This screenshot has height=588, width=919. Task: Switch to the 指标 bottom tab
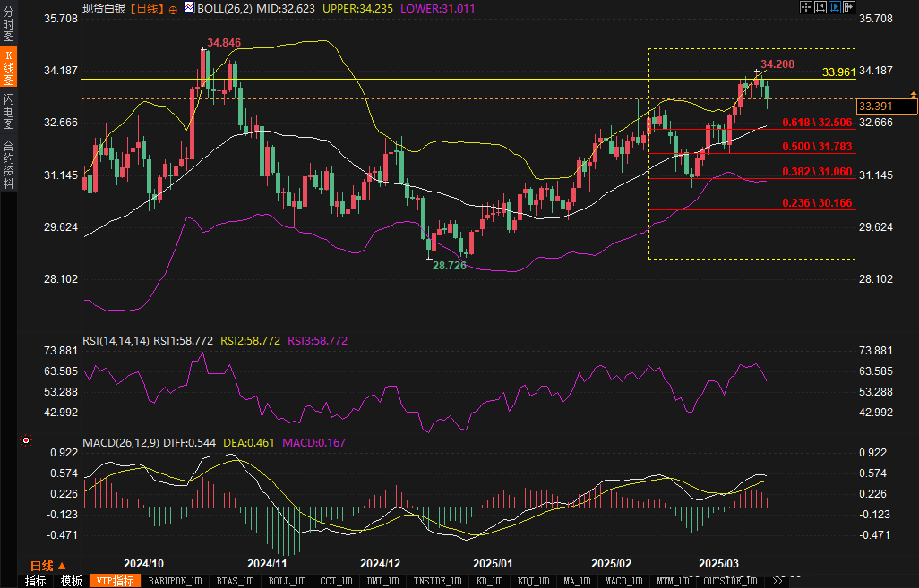point(36,581)
